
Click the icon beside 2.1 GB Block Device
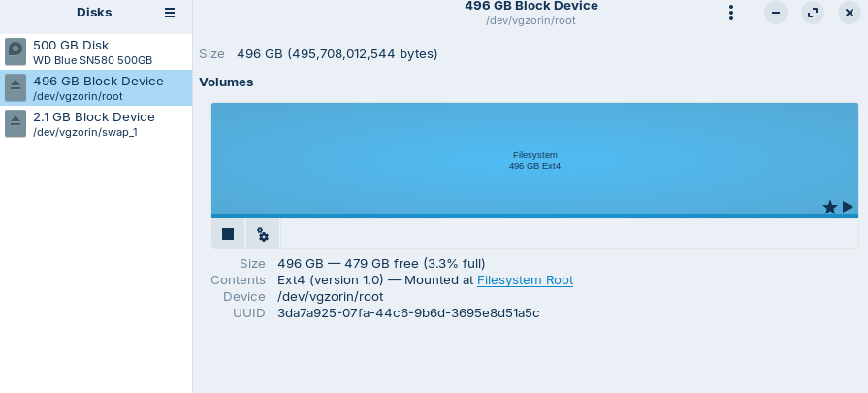(x=16, y=123)
